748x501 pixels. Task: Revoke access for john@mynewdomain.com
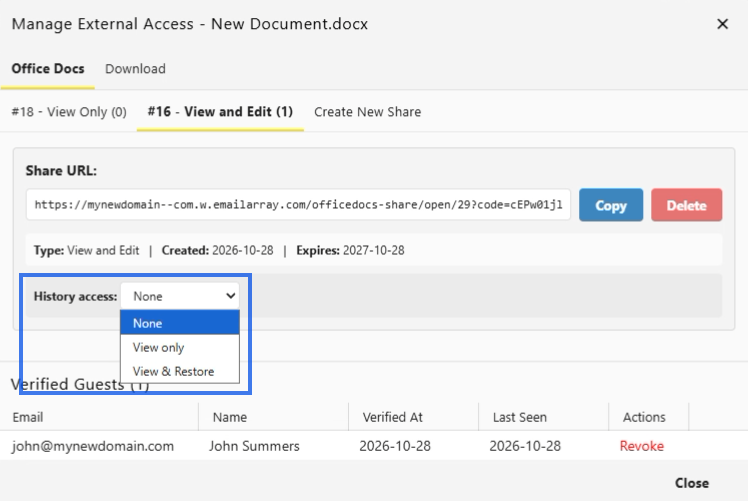point(642,446)
